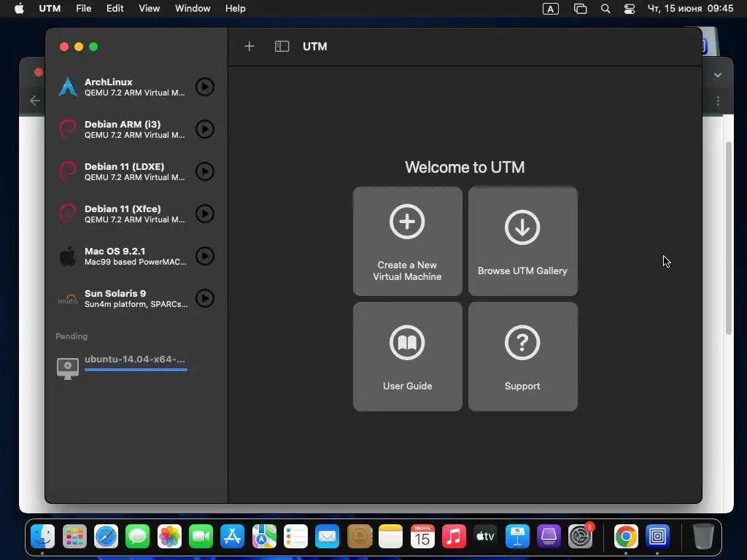
Task: Open Launchpad from the Dock
Action: tap(74, 537)
